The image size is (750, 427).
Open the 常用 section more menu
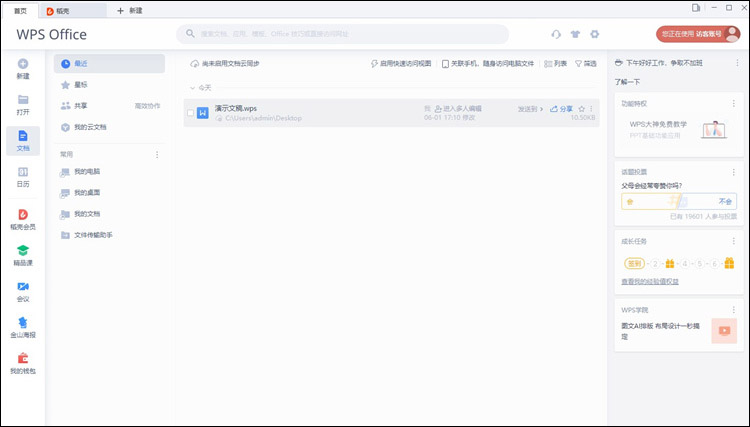point(157,154)
